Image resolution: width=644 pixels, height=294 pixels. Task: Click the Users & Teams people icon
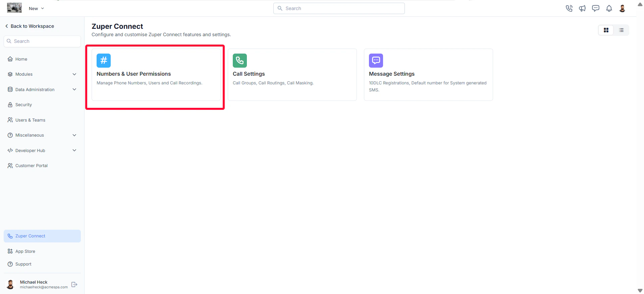(10, 120)
